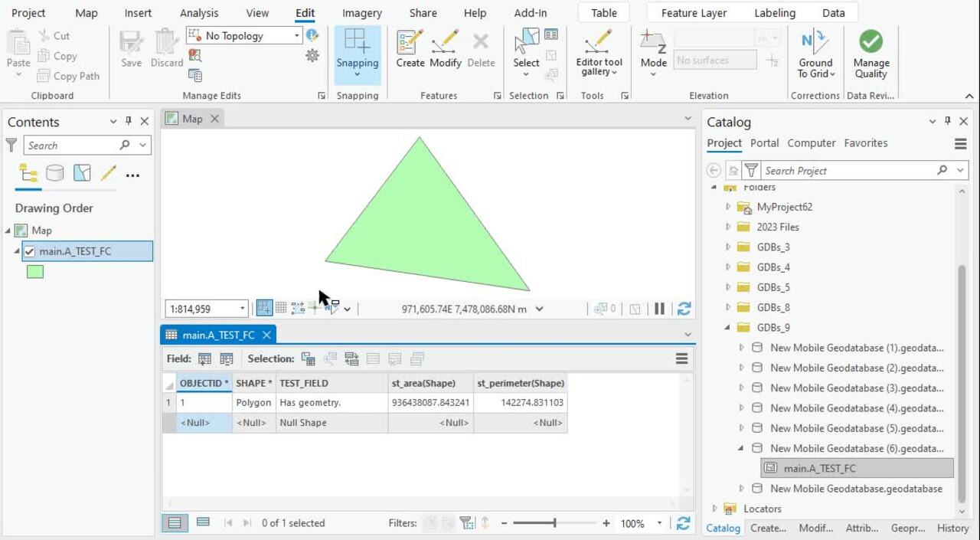The image size is (980, 540).
Task: Open the Editor tool gallery
Action: click(x=599, y=54)
